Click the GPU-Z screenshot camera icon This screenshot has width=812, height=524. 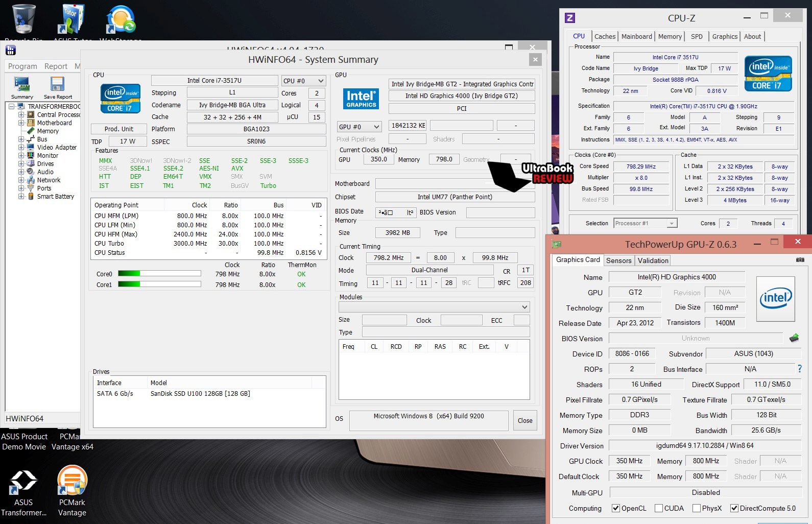coord(800,260)
